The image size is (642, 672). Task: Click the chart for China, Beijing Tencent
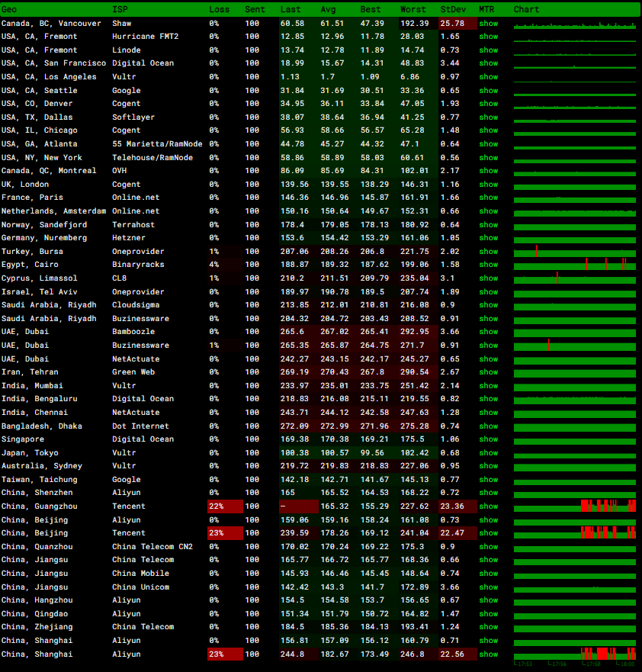(574, 533)
